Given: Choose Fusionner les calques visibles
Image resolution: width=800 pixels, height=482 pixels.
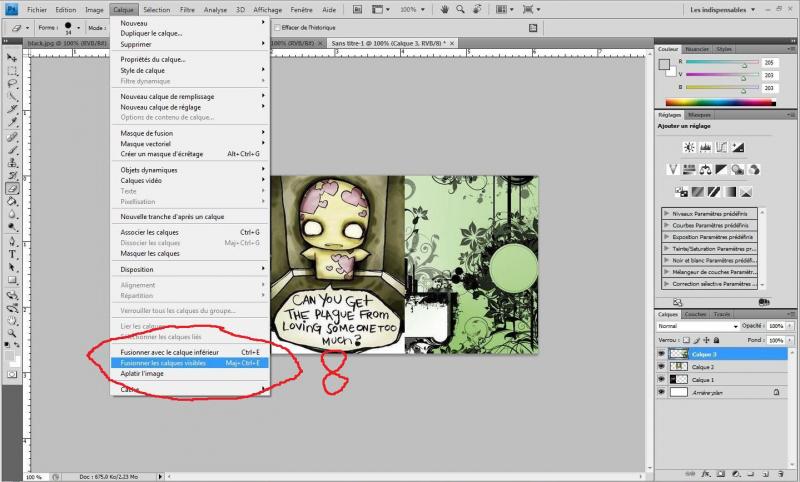Looking at the screenshot, I should point(190,363).
